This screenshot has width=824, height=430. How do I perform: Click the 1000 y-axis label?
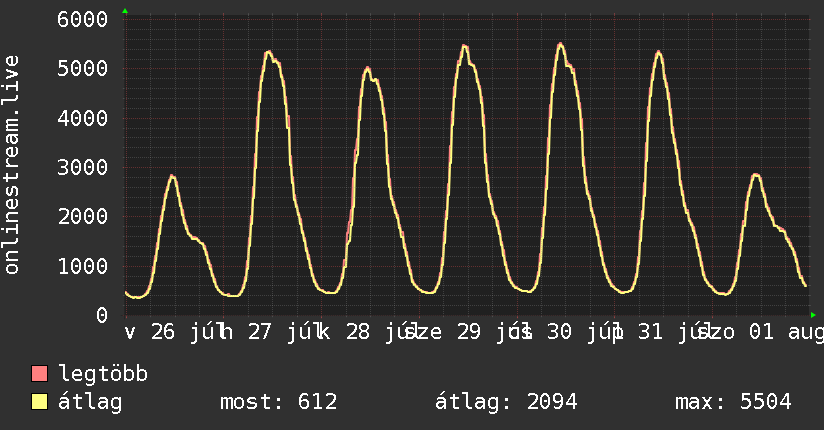pos(83,265)
